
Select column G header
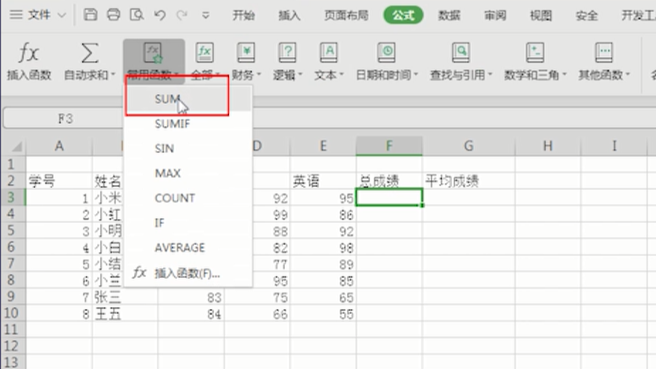pos(469,146)
